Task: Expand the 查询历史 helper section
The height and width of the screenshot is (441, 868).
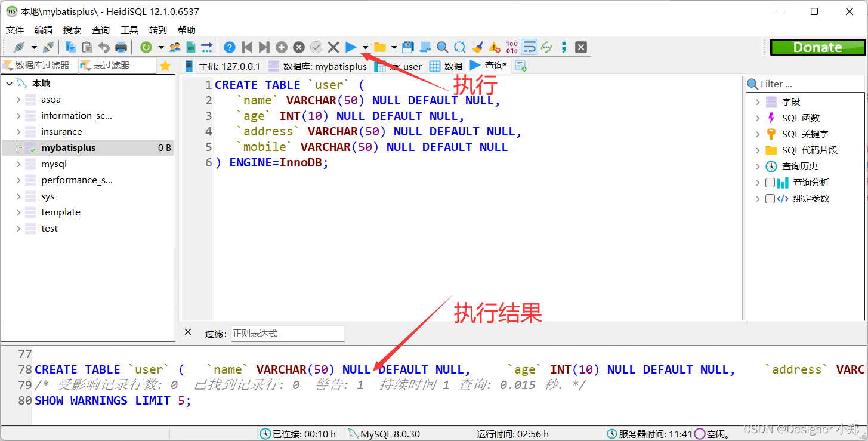Action: pyautogui.click(x=758, y=166)
